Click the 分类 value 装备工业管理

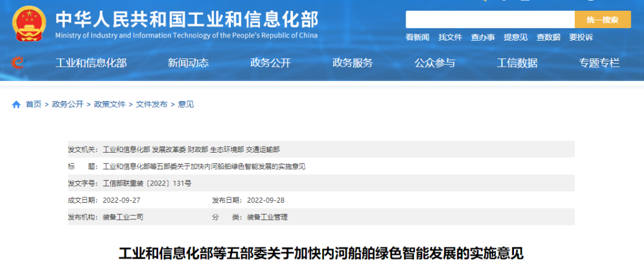(x=267, y=217)
